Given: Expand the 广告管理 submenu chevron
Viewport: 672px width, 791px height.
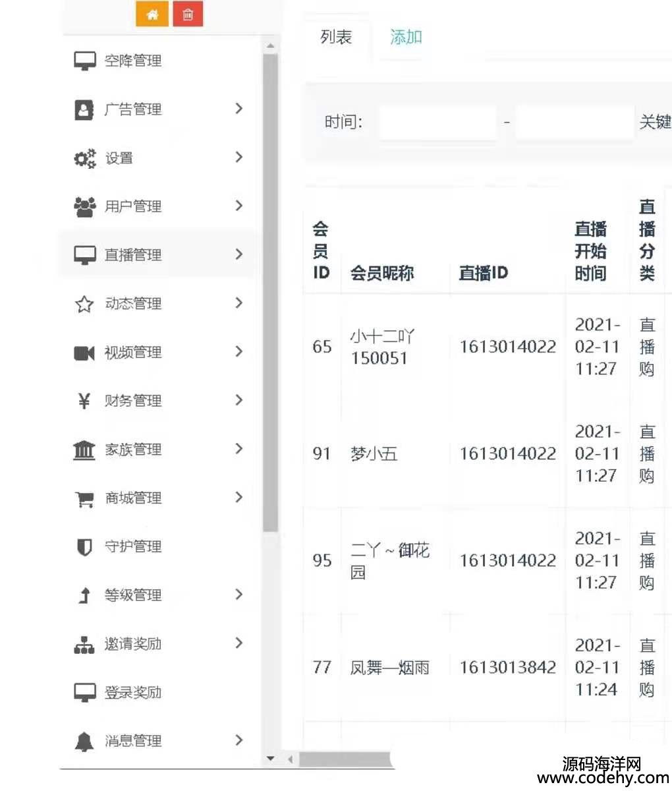Looking at the screenshot, I should 238,109.
